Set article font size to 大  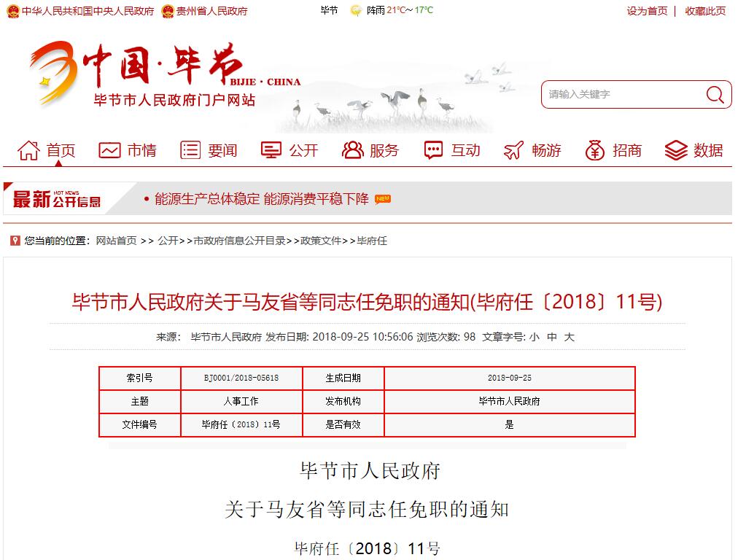coord(570,337)
